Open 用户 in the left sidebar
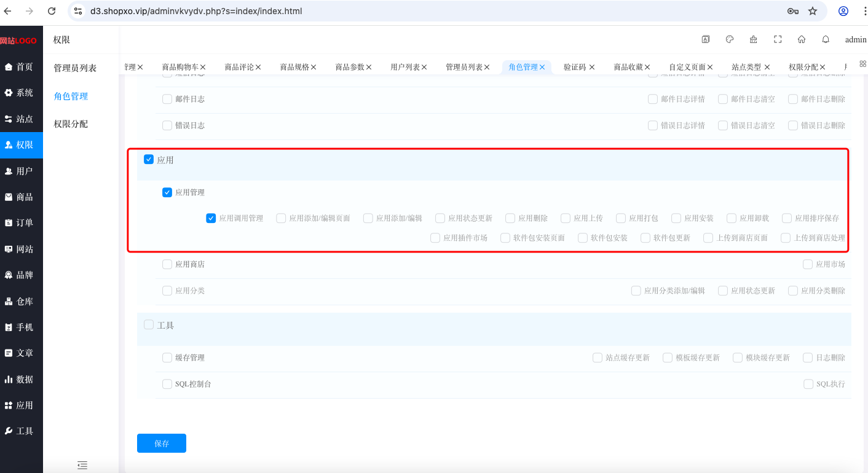 tap(22, 171)
